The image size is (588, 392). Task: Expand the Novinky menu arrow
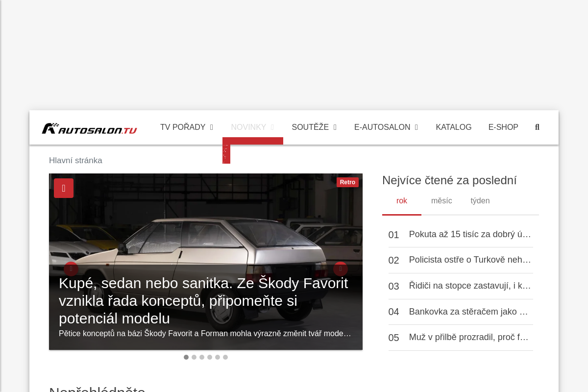pos(272,127)
